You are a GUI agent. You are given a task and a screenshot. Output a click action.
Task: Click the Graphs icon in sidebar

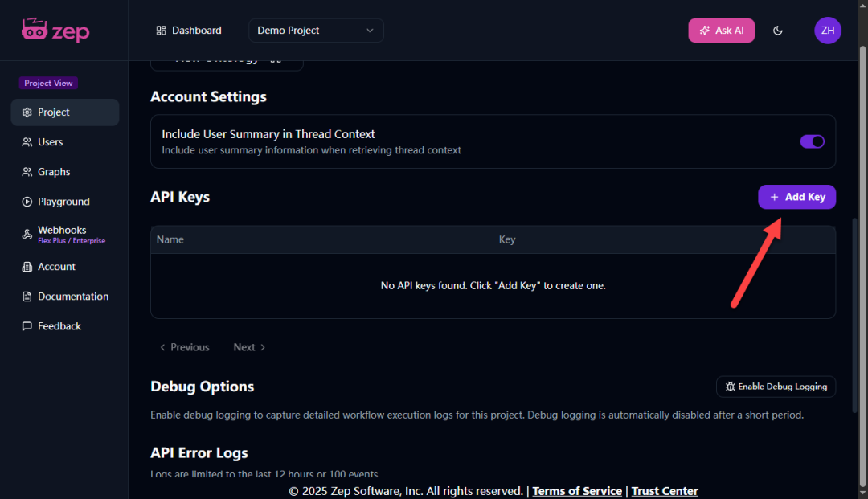[27, 172]
